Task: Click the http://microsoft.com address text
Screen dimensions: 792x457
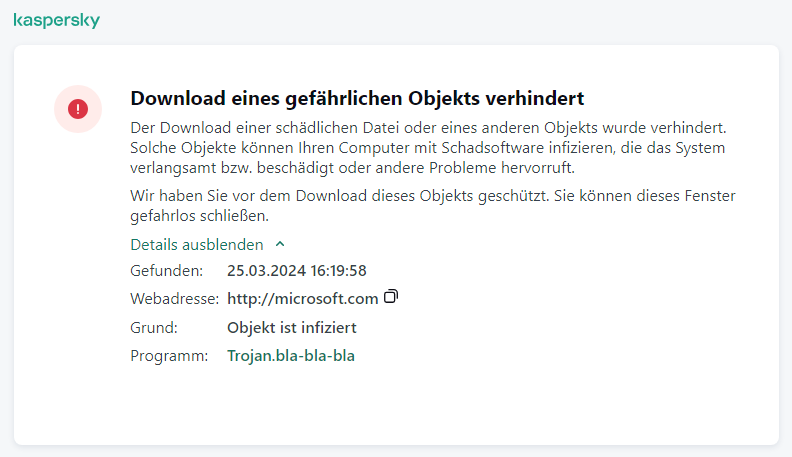Action: pos(303,298)
